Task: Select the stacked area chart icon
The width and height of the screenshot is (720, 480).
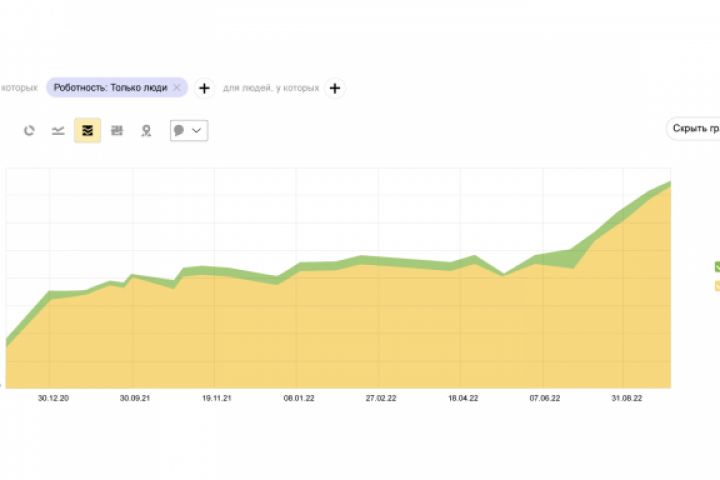Action: click(87, 131)
